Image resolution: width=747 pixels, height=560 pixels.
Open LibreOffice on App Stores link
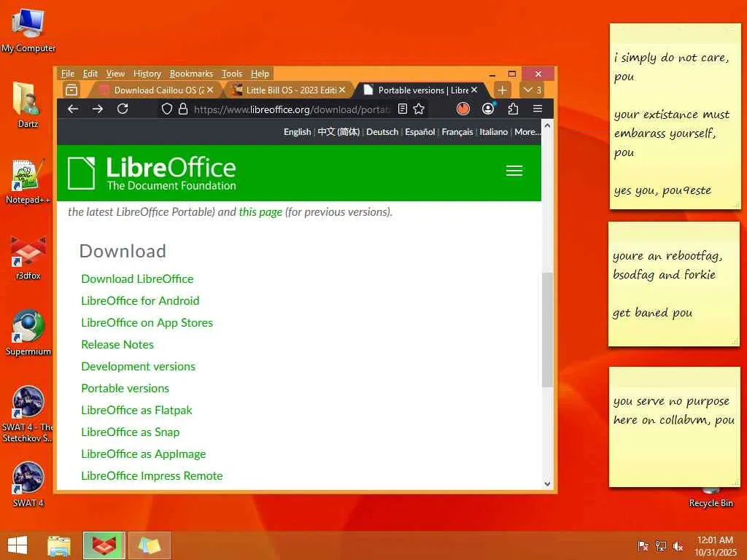[x=147, y=323]
